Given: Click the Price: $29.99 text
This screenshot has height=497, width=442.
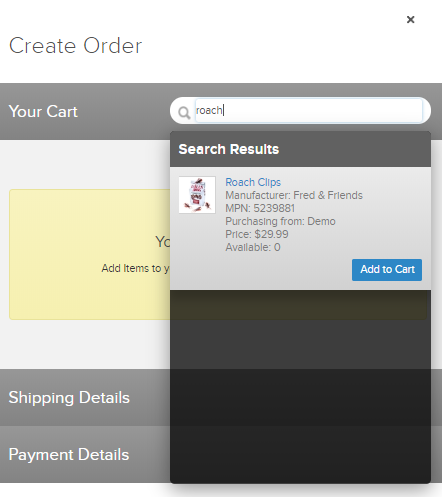Looking at the screenshot, I should pos(257,234).
